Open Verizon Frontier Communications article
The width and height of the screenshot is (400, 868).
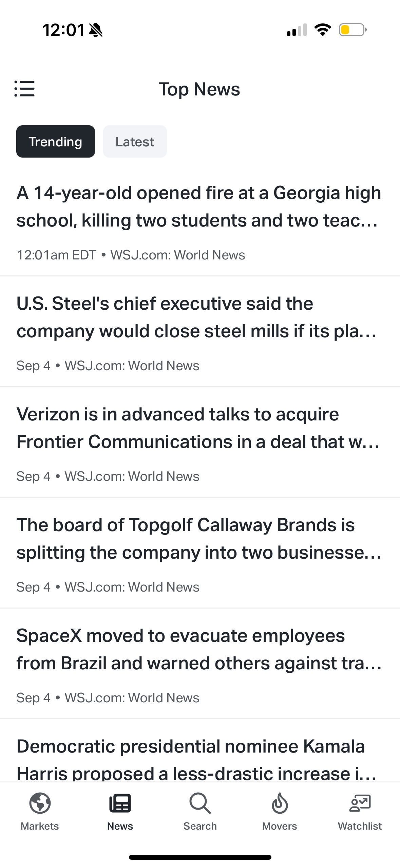pos(197,428)
